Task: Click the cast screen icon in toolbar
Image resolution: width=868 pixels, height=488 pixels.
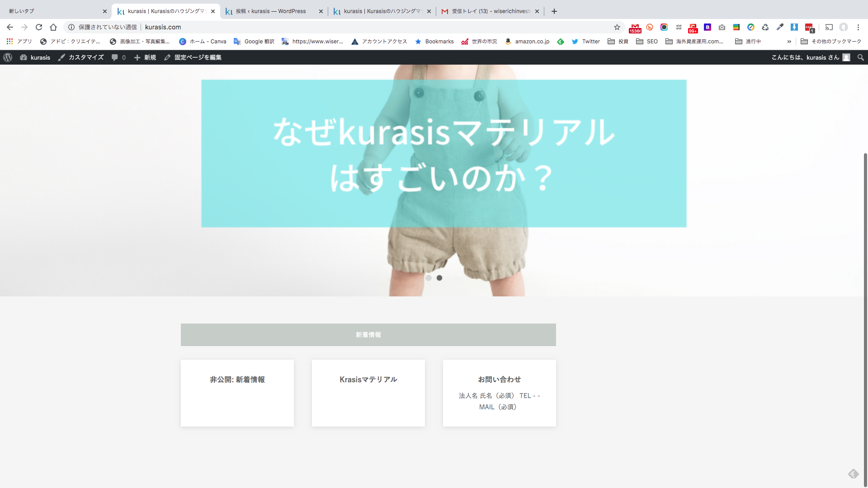Action: point(829,27)
